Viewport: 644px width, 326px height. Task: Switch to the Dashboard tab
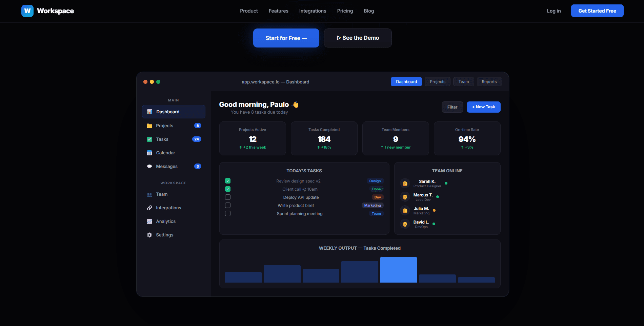click(406, 82)
